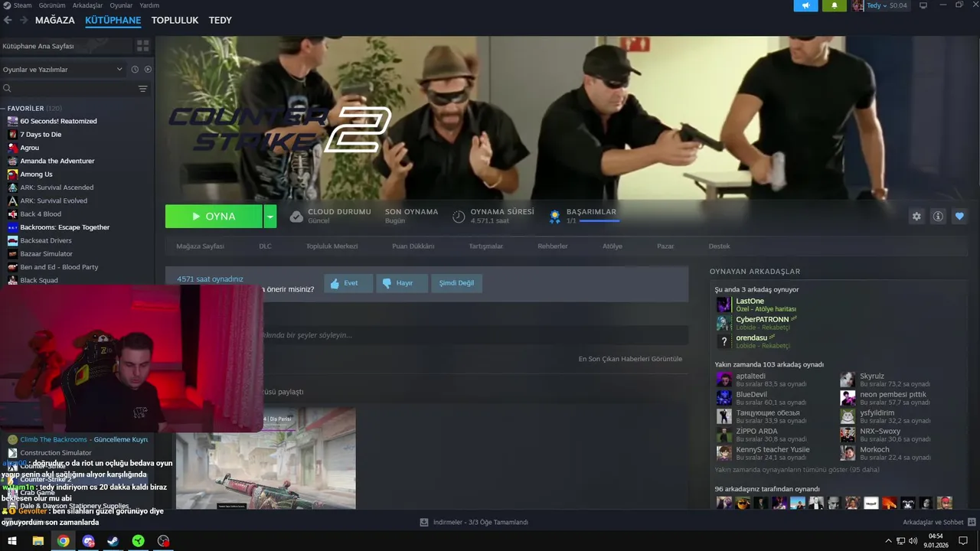The width and height of the screenshot is (980, 551).
Task: Open the shared CS2 screenshot thumbnail
Action: (x=266, y=458)
